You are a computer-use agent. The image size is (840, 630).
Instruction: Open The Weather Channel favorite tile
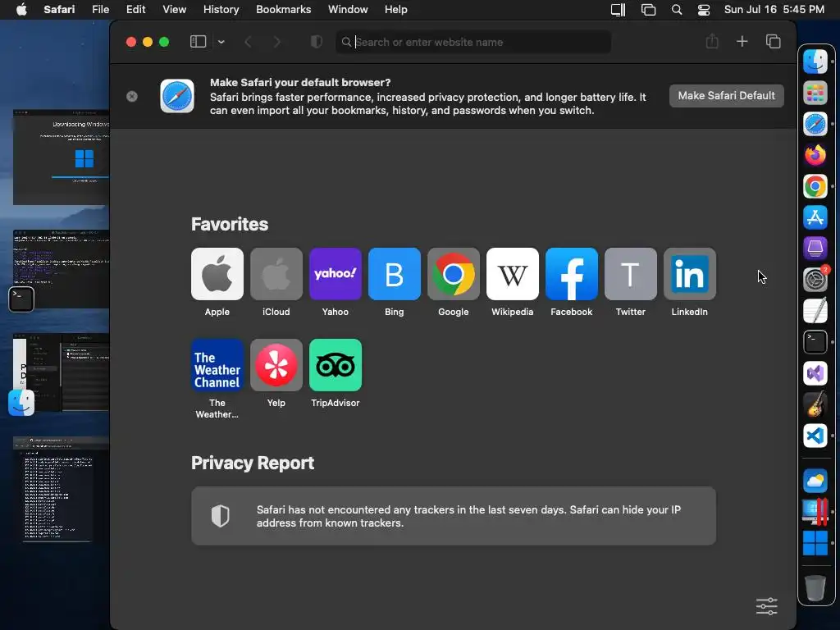(217, 365)
